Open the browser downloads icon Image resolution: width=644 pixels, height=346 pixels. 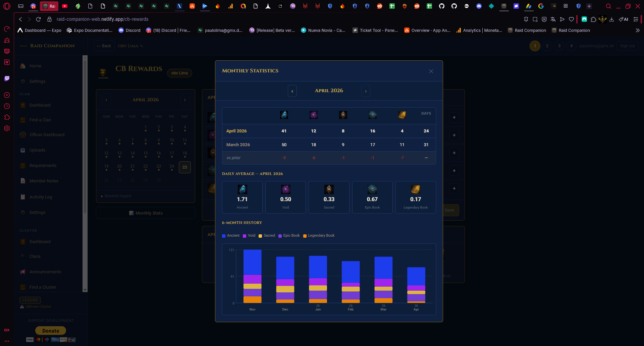612,19
